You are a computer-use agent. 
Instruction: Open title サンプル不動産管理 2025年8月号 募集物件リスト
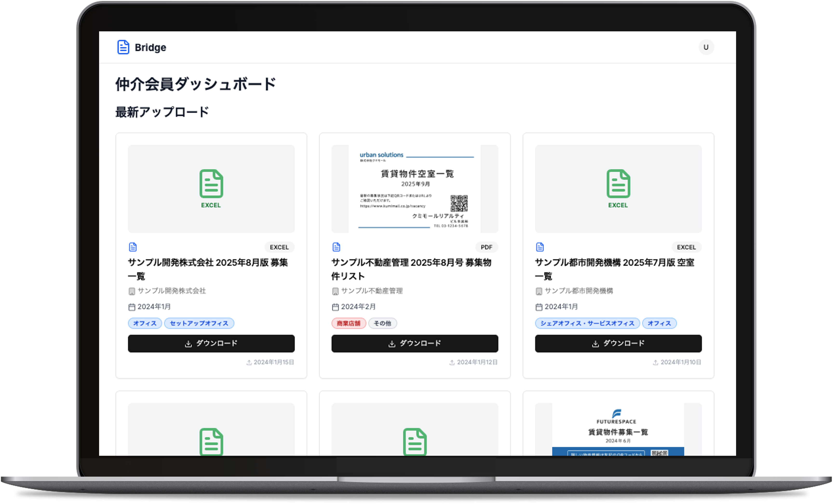(x=411, y=269)
